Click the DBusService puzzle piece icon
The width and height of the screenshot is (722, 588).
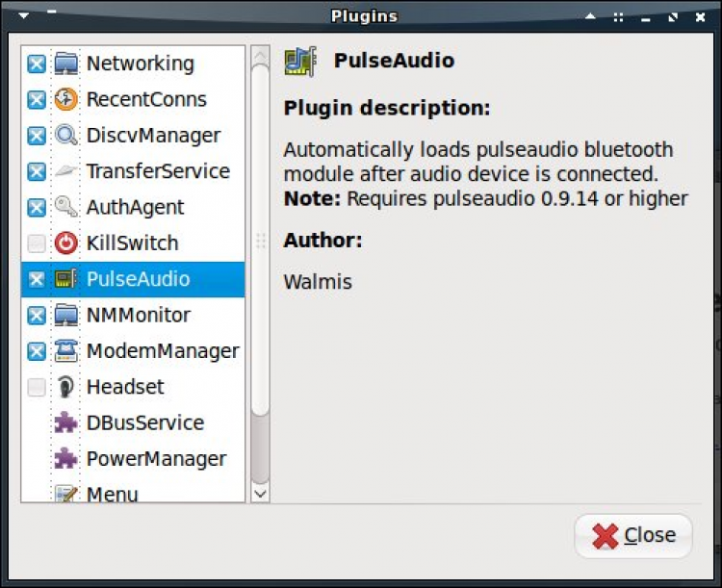pos(65,423)
